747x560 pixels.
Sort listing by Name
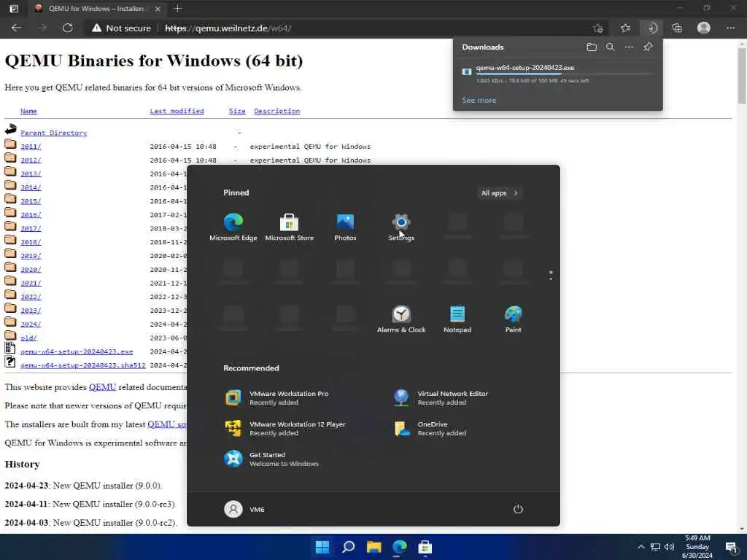coord(28,111)
